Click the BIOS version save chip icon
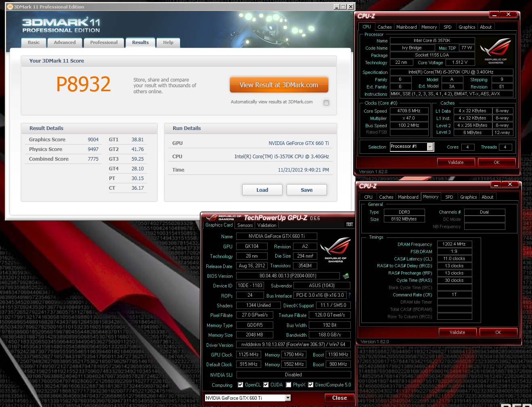The height and width of the screenshot is (407, 532). (x=346, y=276)
